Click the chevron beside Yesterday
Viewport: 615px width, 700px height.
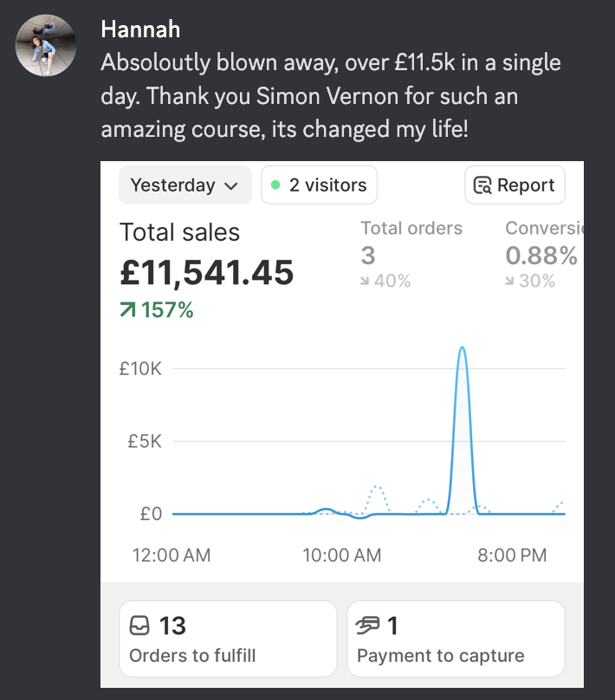(230, 186)
